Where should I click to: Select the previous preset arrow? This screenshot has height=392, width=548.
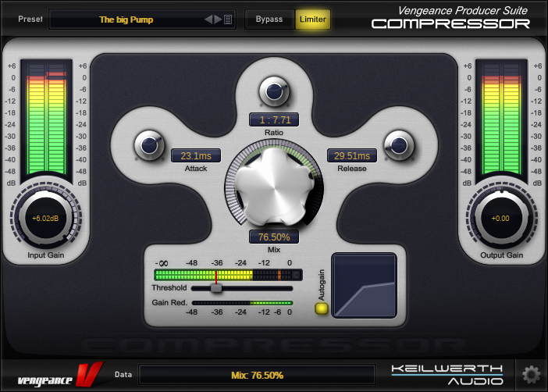[x=208, y=20]
